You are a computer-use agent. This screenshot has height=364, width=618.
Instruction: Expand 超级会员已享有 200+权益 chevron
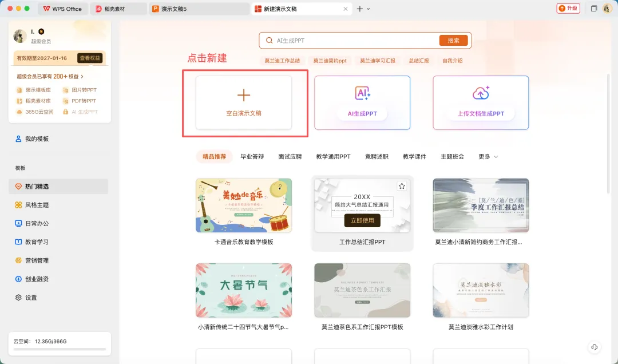pyautogui.click(x=82, y=77)
